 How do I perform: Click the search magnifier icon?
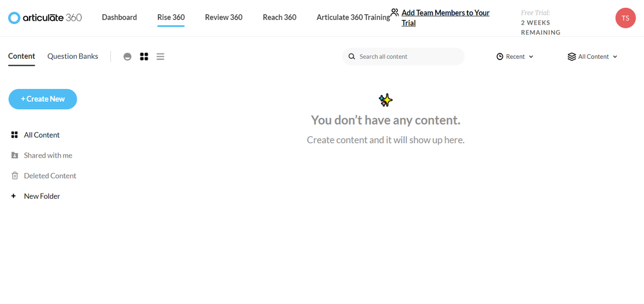[x=351, y=56]
